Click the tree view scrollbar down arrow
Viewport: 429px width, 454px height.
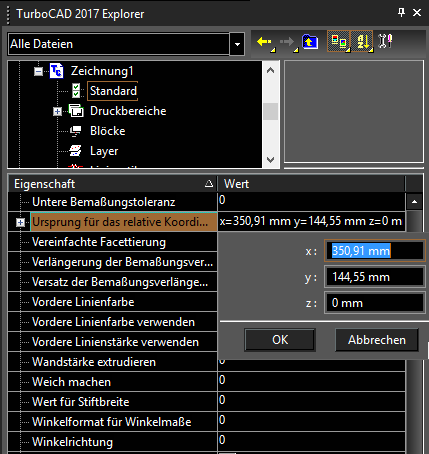tap(271, 160)
